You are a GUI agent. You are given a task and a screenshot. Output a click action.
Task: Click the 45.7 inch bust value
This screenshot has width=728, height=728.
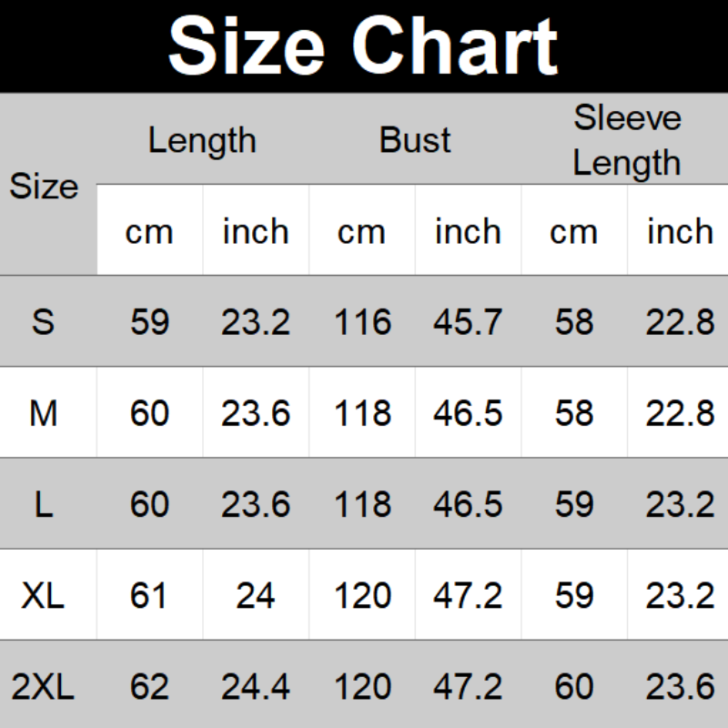coord(468,322)
